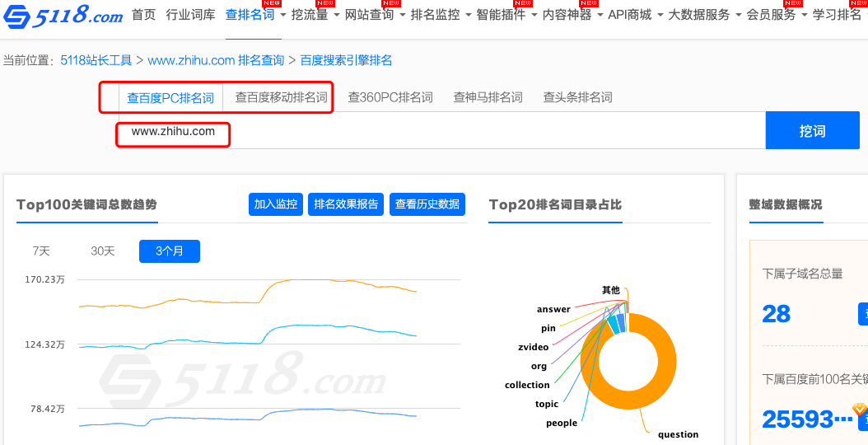Open the 学习排名 nav item

tap(837, 15)
